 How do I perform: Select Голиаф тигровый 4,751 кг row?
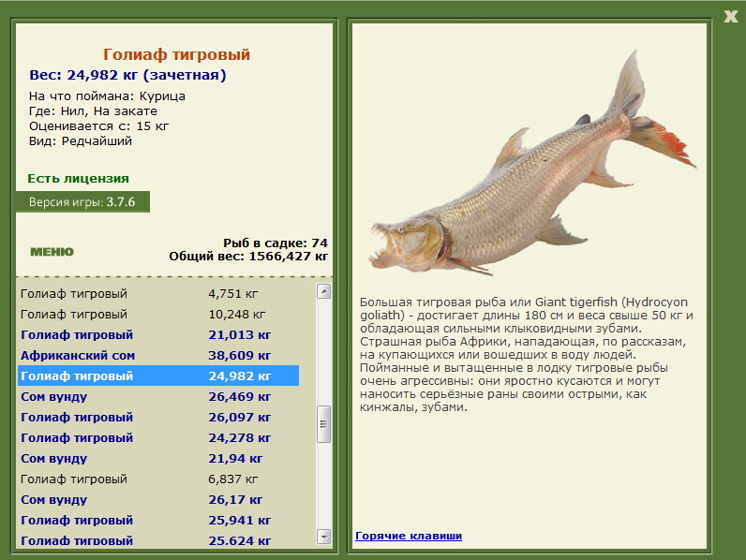point(158,294)
